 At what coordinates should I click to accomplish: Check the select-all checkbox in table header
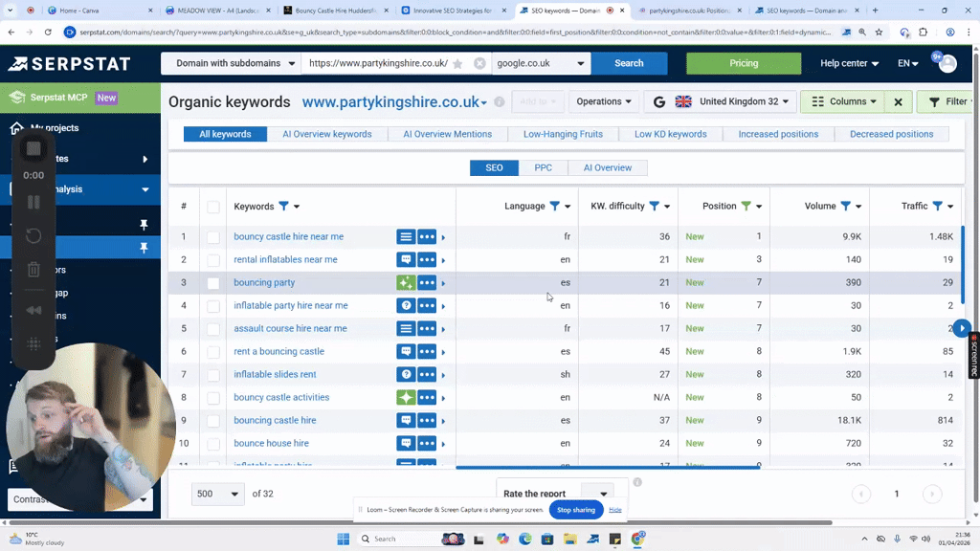pyautogui.click(x=212, y=206)
